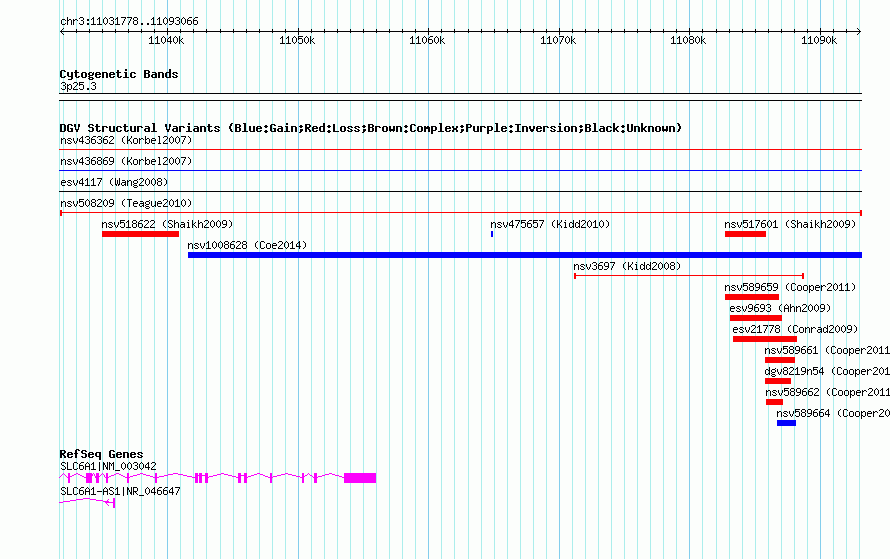This screenshot has width=890, height=559.
Task: Click the nsv589661 red loss bar
Action: [780, 360]
